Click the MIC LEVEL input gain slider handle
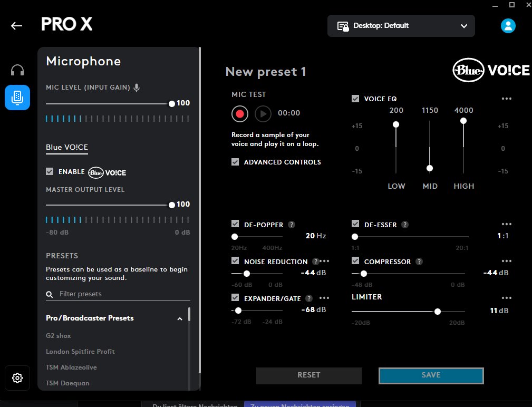Image resolution: width=532 pixels, height=407 pixels. [172, 104]
